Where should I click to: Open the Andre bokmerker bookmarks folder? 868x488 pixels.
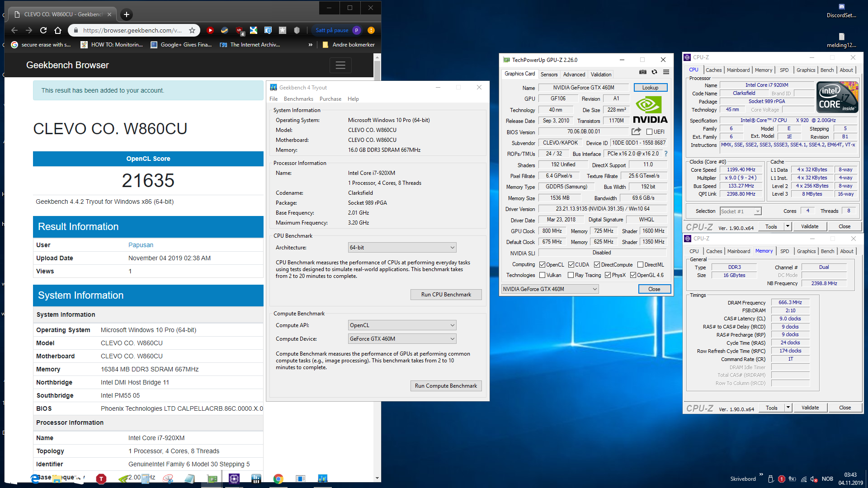(x=348, y=45)
